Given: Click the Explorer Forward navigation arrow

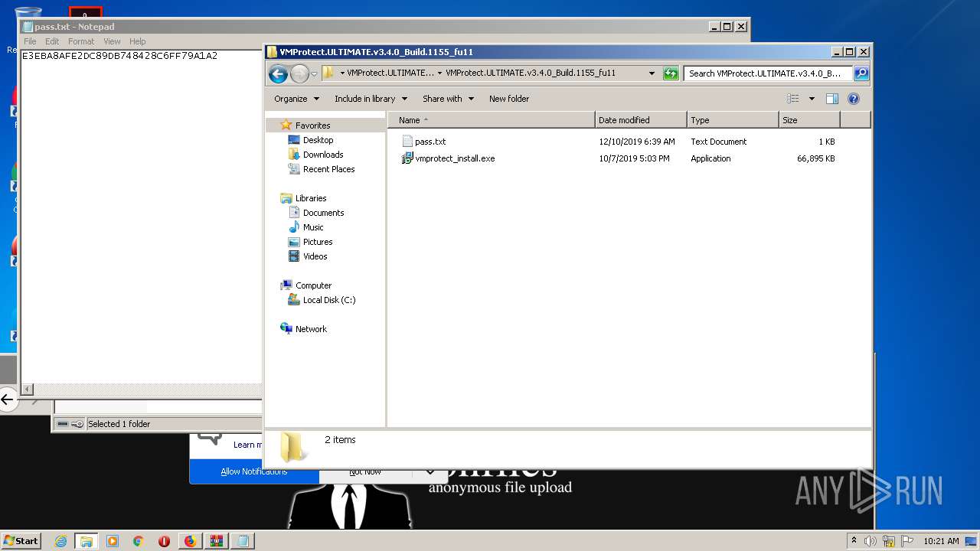Looking at the screenshot, I should (x=299, y=73).
